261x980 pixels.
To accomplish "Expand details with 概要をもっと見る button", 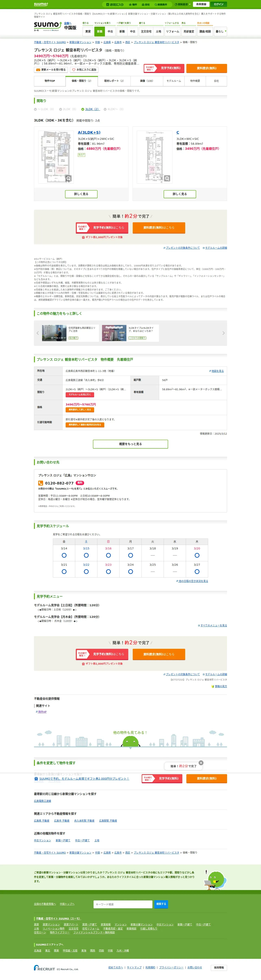I will click(x=130, y=444).
